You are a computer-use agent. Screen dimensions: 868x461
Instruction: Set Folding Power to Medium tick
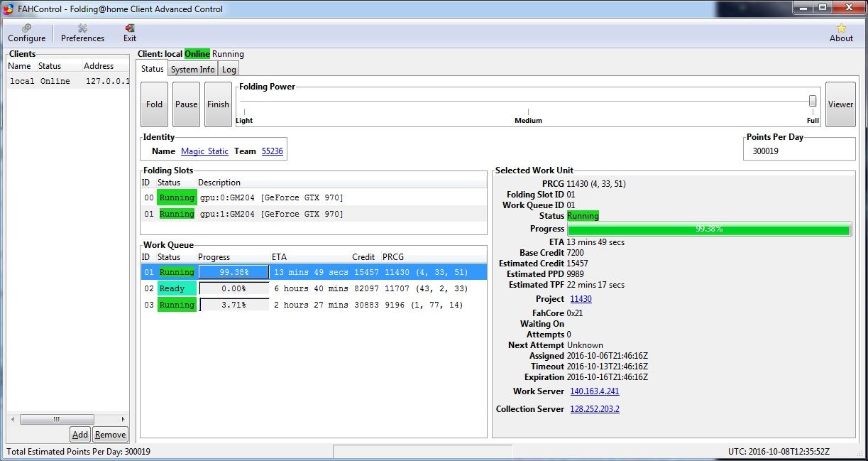528,112
